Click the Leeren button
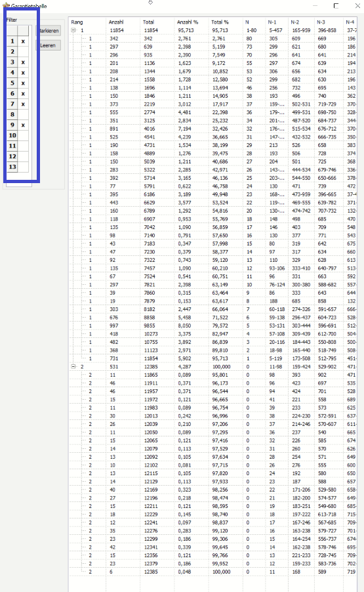The width and height of the screenshot is (364, 592). pyautogui.click(x=49, y=45)
